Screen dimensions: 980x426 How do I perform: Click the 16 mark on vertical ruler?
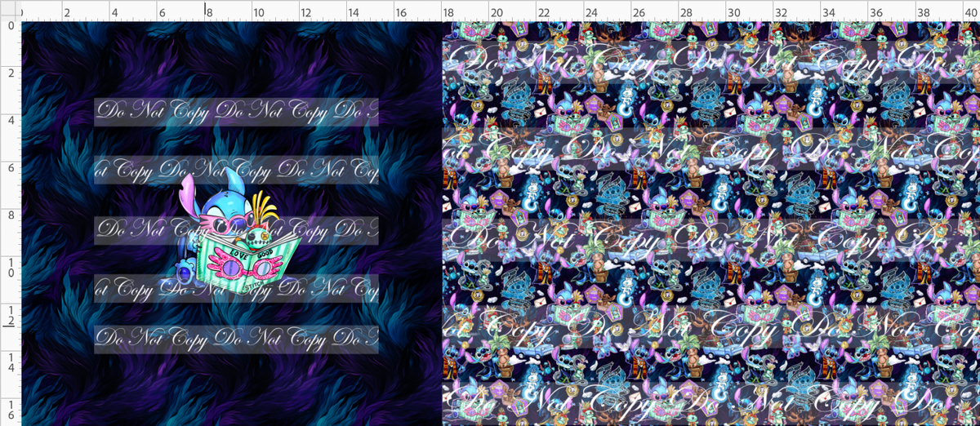(x=11, y=410)
